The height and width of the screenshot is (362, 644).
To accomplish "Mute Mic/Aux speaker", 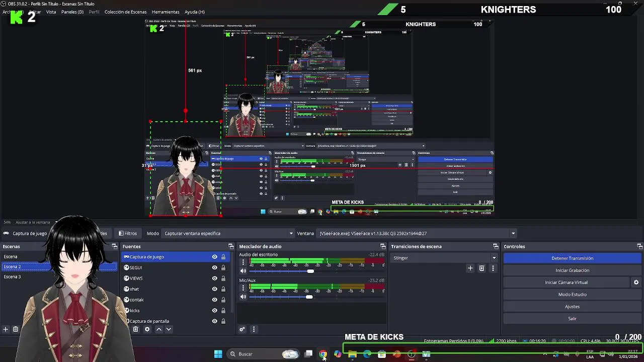I will point(243,297).
